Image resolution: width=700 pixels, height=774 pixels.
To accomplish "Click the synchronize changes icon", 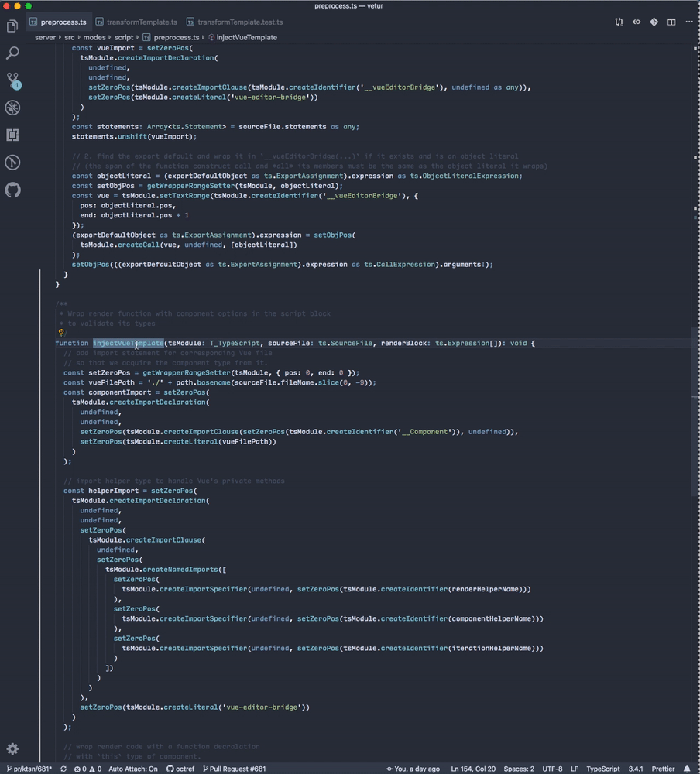I will (63, 769).
